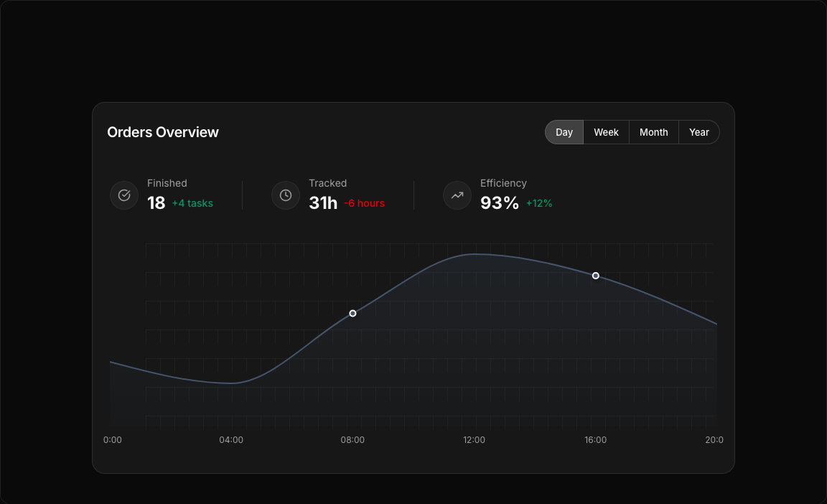
Task: Click the chart data point at 08:00
Action: coord(352,314)
